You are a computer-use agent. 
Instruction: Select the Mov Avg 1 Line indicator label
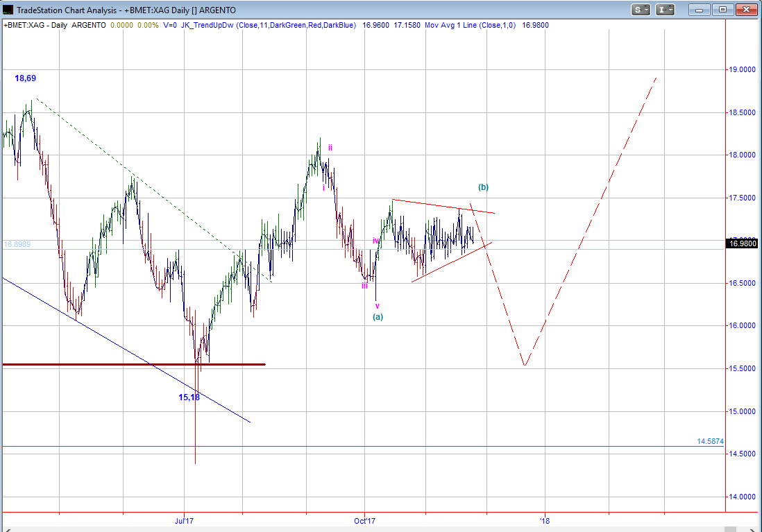coord(470,25)
